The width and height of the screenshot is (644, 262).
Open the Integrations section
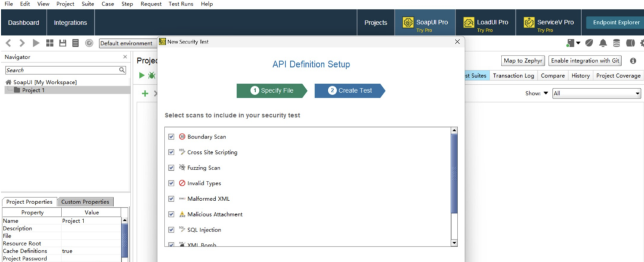70,23
